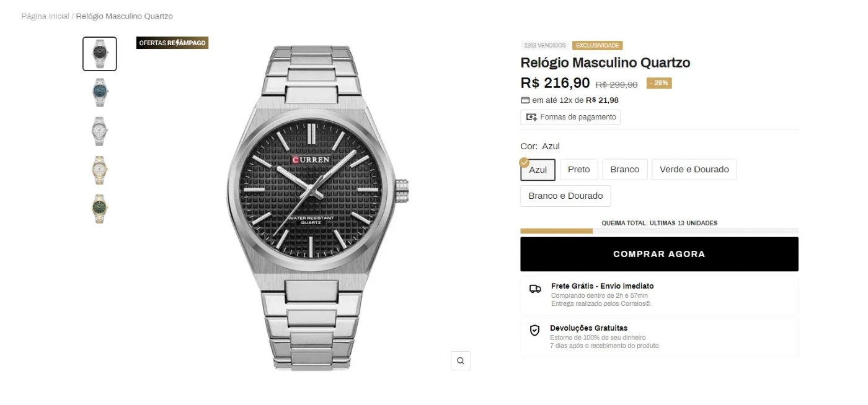Click the Exclusividade tag
The image size is (868, 405).
(597, 45)
